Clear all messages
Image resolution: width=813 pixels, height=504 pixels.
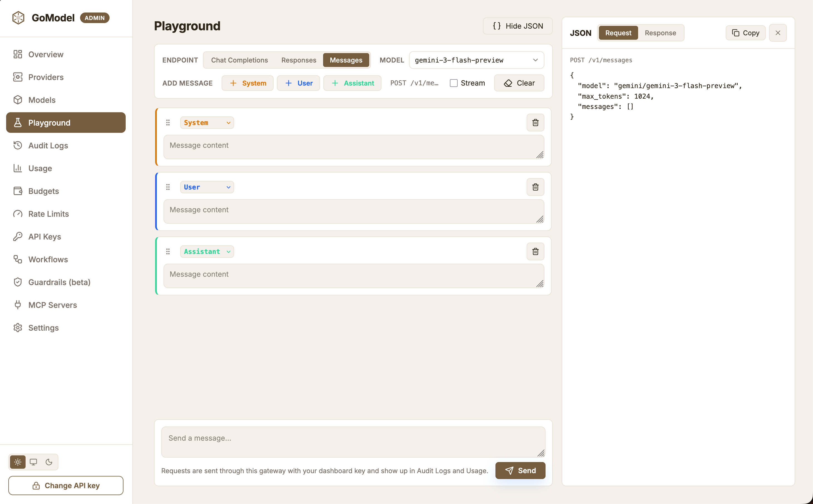click(519, 83)
